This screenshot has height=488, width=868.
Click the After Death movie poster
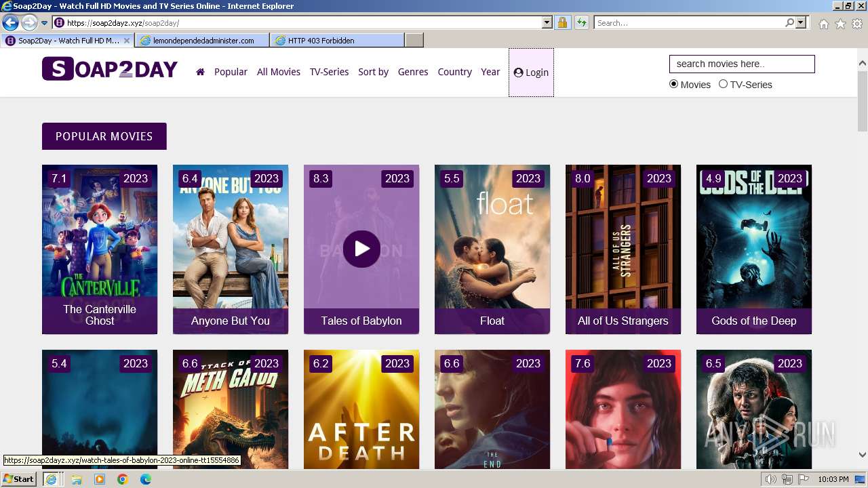tap(361, 409)
